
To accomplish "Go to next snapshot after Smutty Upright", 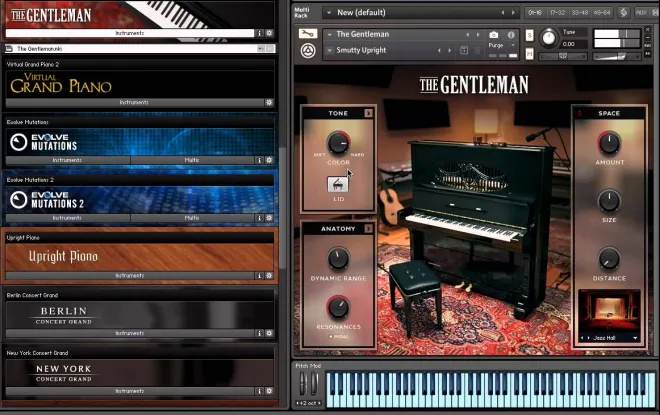I will coord(450,51).
